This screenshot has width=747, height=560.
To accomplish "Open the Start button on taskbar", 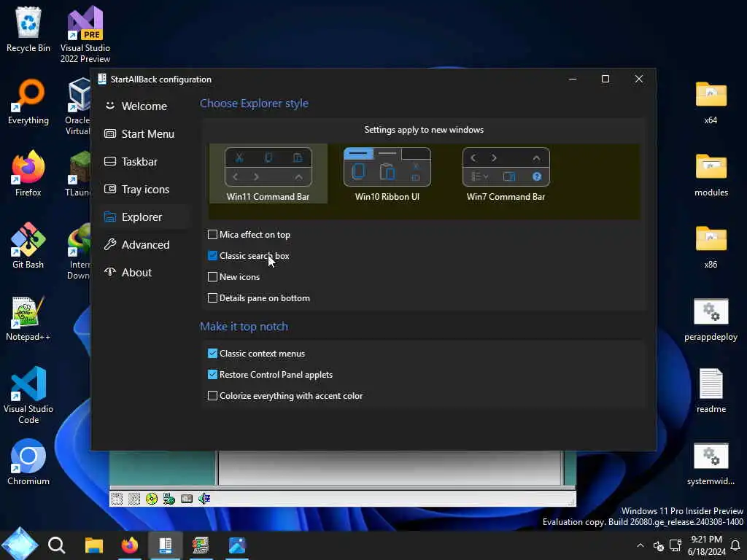I will 20,545.
